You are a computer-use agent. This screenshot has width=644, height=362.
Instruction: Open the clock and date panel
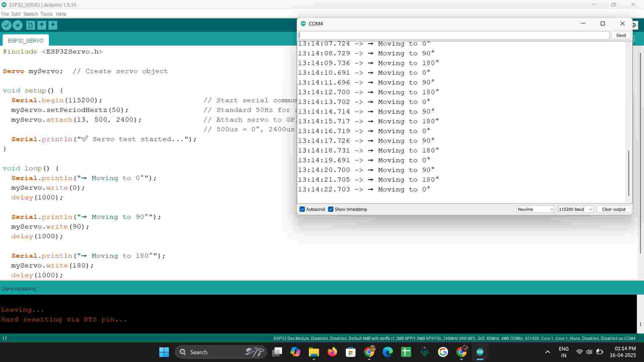(623, 352)
